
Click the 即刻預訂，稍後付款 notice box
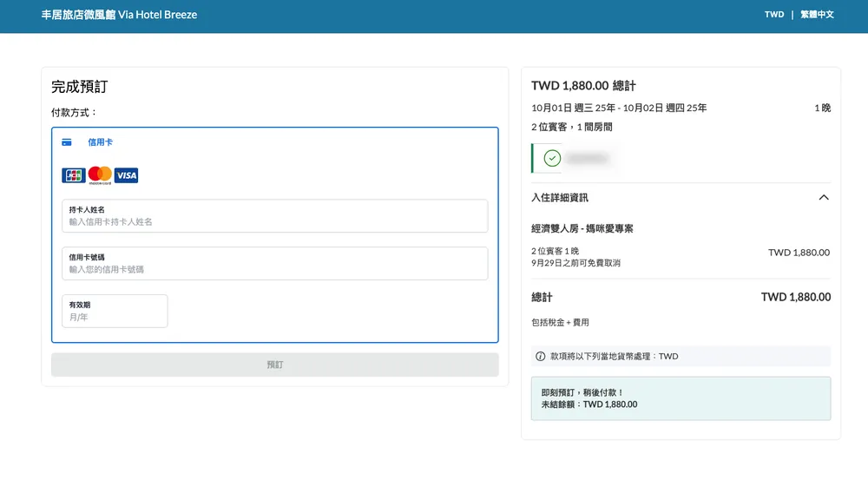[x=681, y=398]
